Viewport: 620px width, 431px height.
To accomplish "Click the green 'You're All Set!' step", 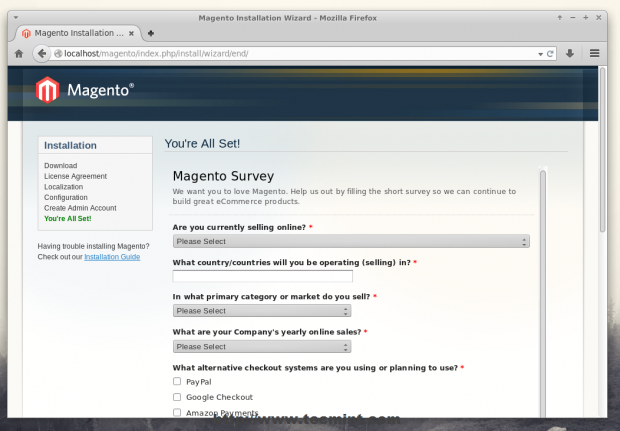I will [68, 219].
